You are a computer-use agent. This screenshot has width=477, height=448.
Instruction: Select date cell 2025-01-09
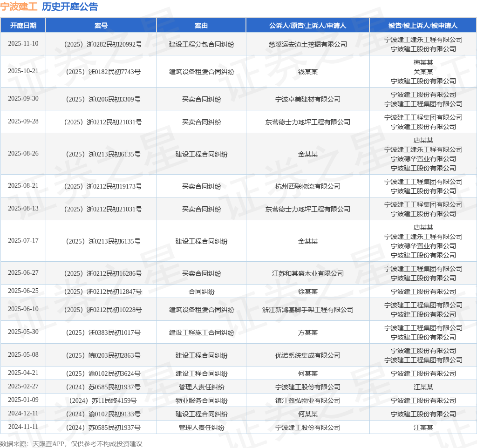[23, 400]
